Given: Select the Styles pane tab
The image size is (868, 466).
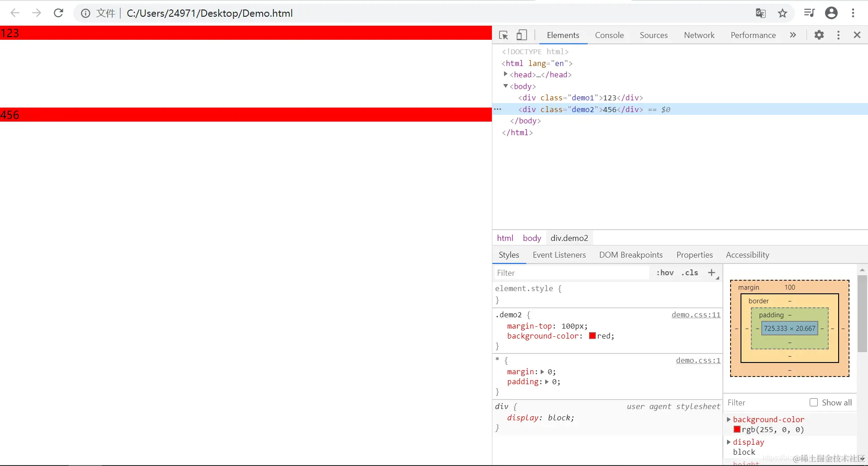Looking at the screenshot, I should [509, 255].
